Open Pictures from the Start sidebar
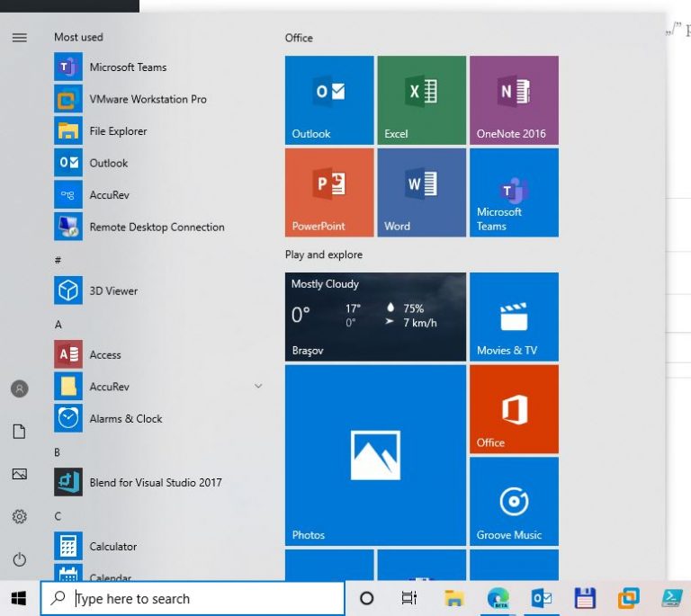This screenshot has height=616, width=691. click(20, 474)
